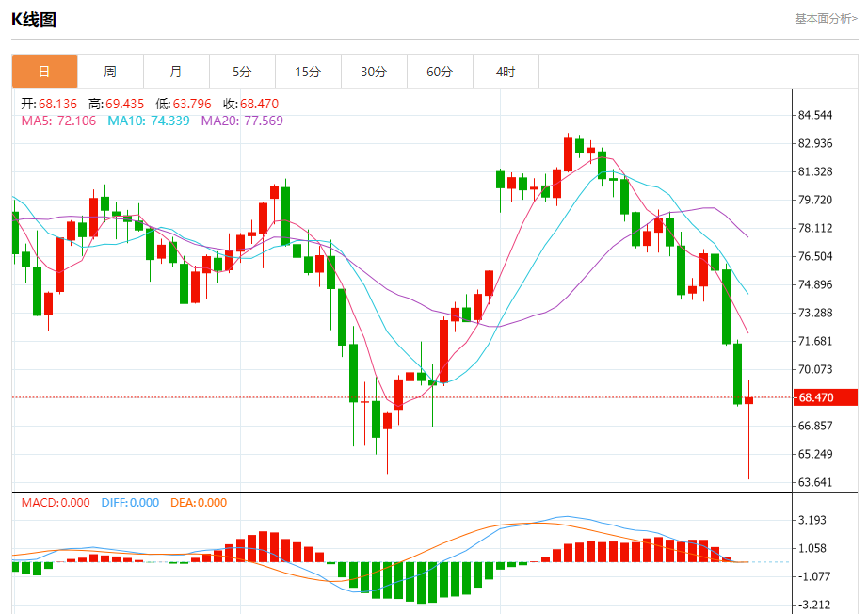The image size is (868, 614).
Task: Click the red 68.470 current price tag
Action: [x=825, y=397]
